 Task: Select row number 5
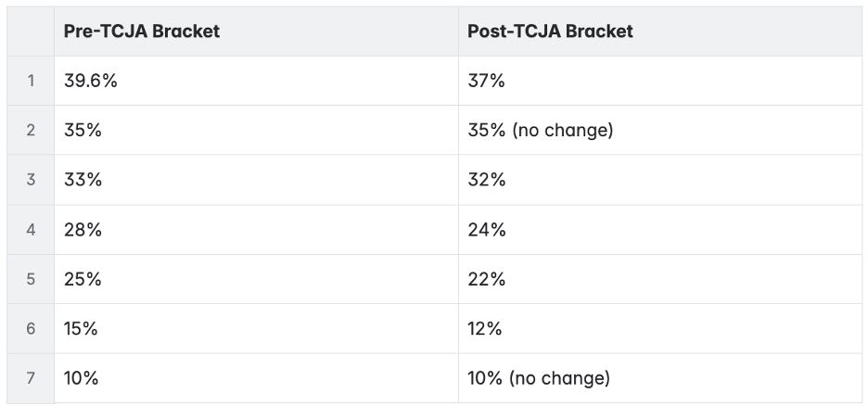31,279
